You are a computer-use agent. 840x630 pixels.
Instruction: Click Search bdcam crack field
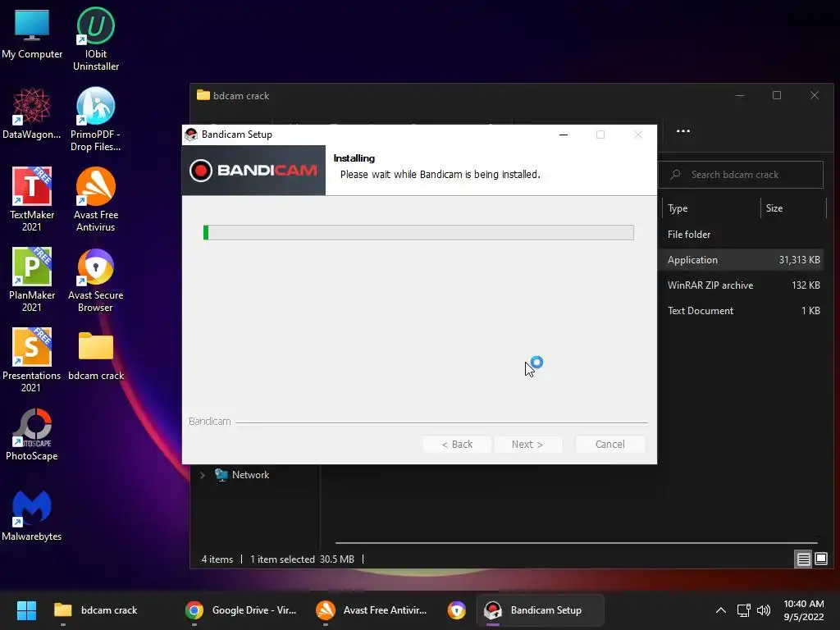(x=741, y=175)
